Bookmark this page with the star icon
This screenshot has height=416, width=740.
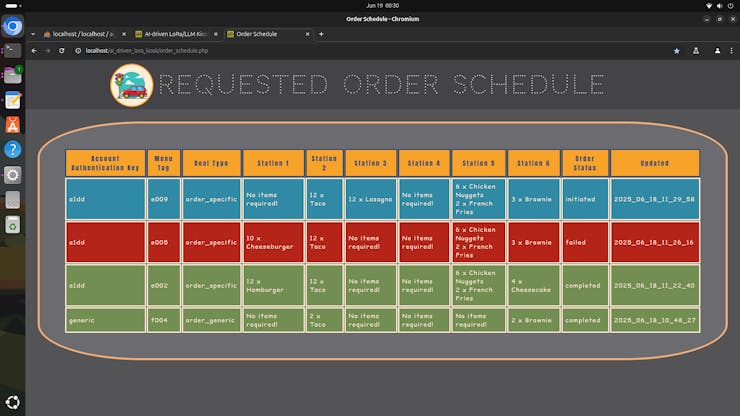(676, 50)
